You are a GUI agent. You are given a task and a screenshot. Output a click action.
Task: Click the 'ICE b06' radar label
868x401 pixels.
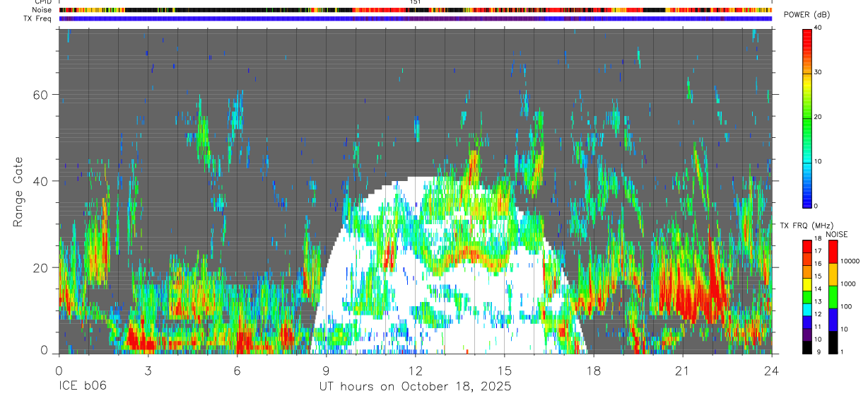[82, 387]
